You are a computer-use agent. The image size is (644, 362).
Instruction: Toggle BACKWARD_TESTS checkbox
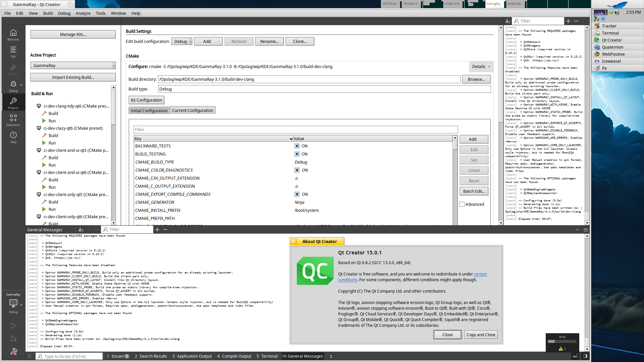point(297,146)
